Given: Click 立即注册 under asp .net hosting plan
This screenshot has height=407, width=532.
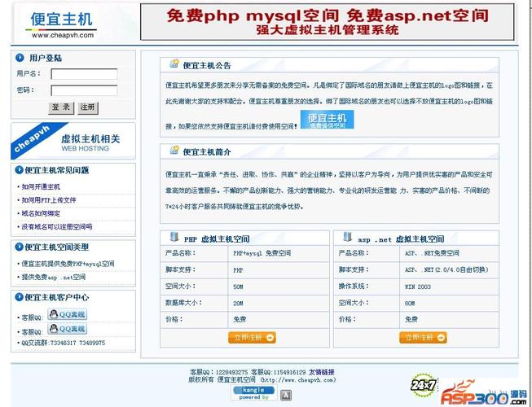Looking at the screenshot, I should 423,337.
